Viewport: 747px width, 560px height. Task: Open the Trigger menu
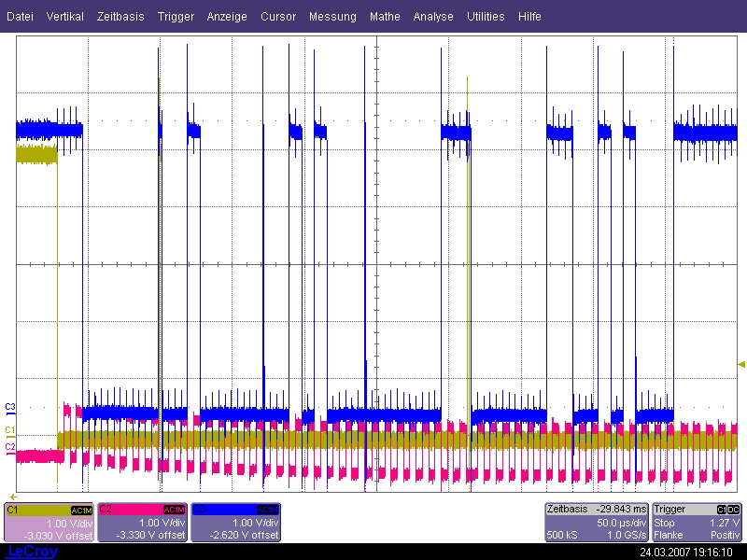pyautogui.click(x=176, y=17)
